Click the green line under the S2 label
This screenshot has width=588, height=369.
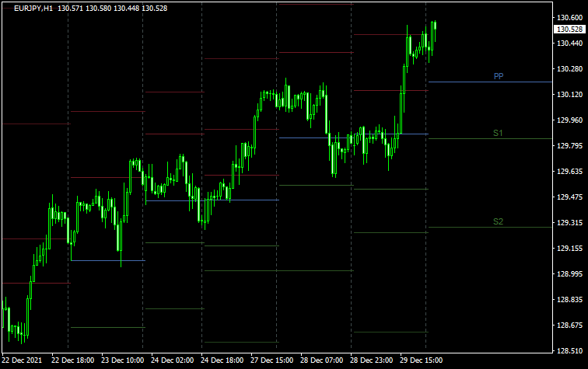[490, 227]
